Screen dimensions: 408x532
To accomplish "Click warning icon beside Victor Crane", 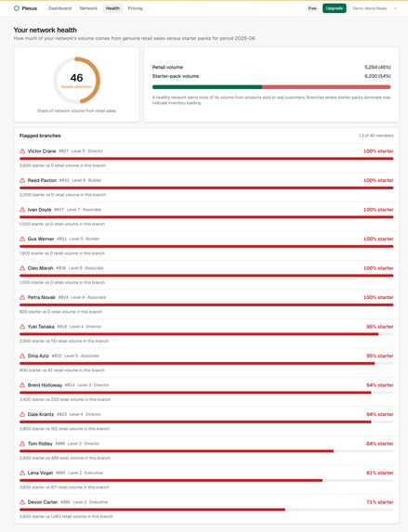I will (22, 151).
